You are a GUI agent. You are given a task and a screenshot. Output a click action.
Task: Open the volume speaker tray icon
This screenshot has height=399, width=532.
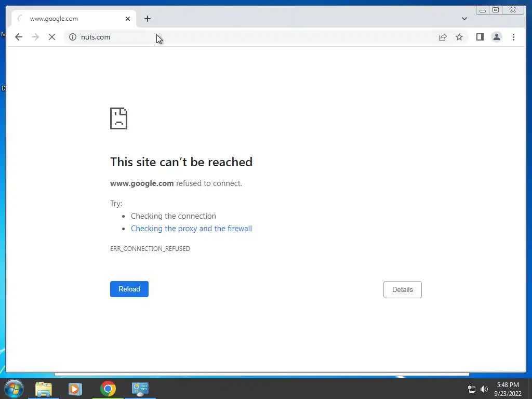coord(484,389)
